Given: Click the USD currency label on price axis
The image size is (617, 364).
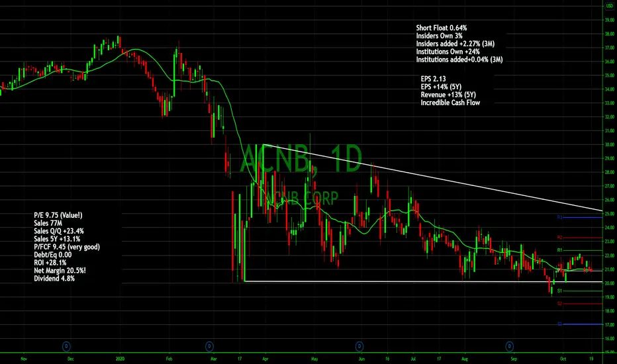Looking at the screenshot, I should coord(610,5).
